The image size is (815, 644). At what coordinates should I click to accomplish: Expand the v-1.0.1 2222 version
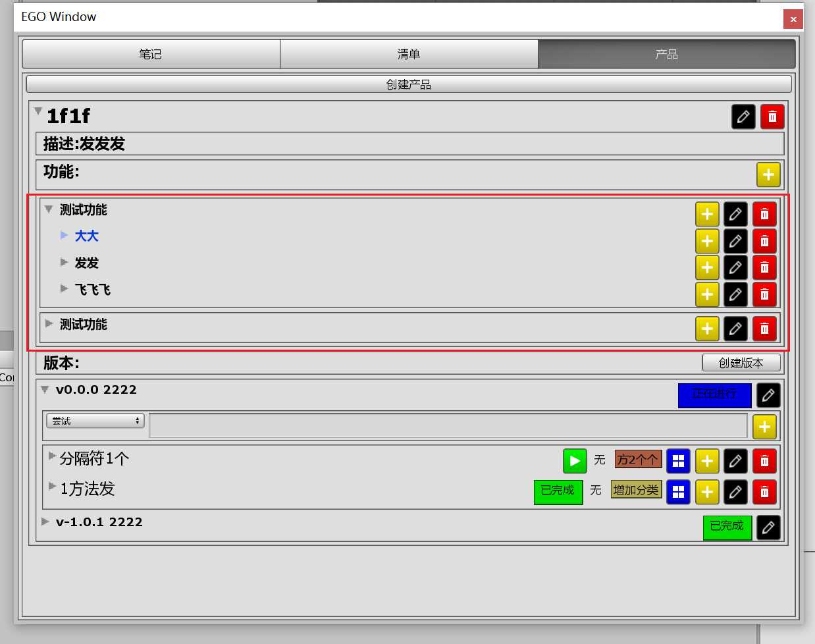[x=45, y=522]
